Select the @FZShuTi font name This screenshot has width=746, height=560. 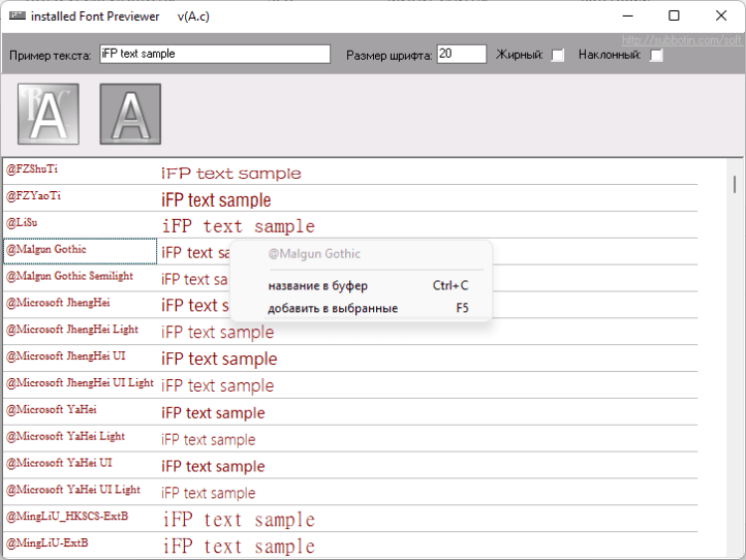tap(32, 169)
